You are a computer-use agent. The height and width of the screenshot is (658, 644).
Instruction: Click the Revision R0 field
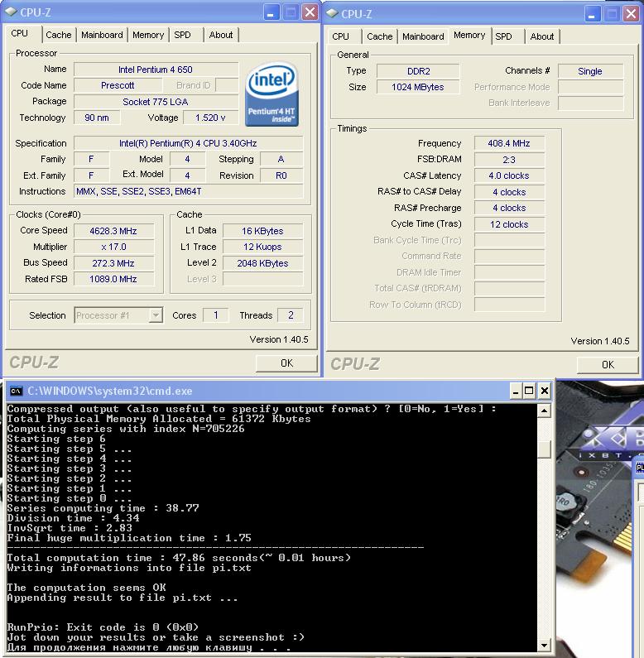(x=281, y=175)
